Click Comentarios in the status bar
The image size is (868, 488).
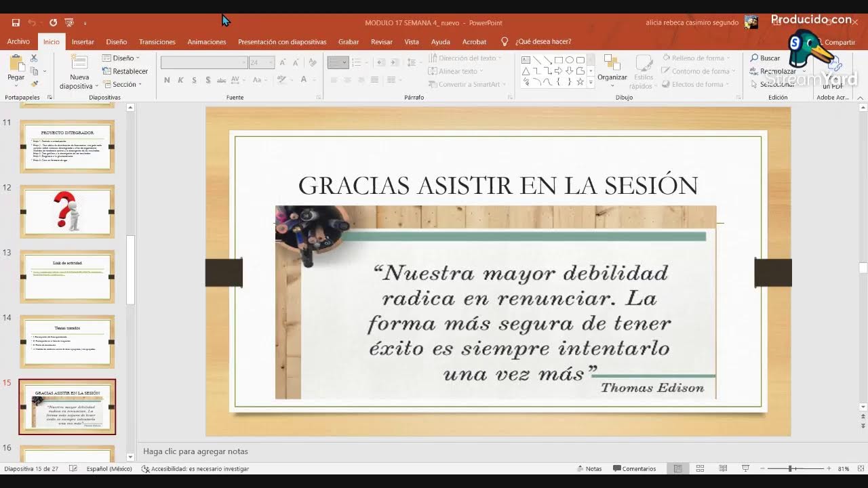[635, 468]
